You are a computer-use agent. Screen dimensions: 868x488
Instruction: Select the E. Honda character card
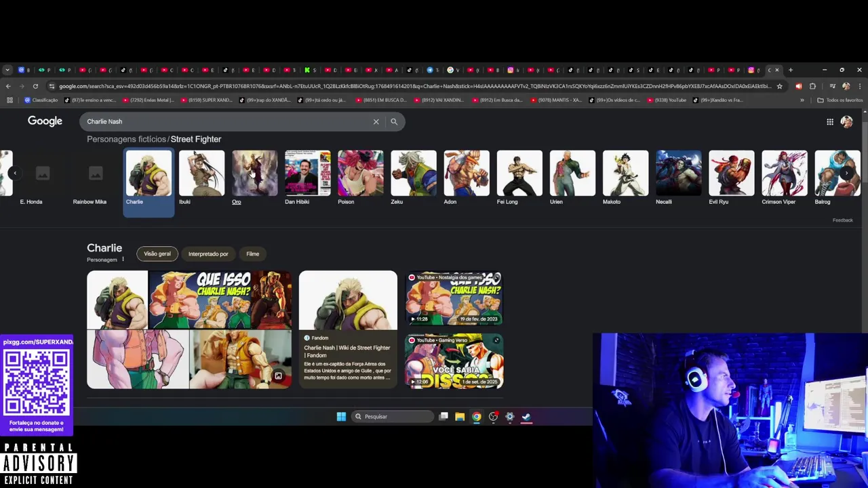pyautogui.click(x=43, y=178)
